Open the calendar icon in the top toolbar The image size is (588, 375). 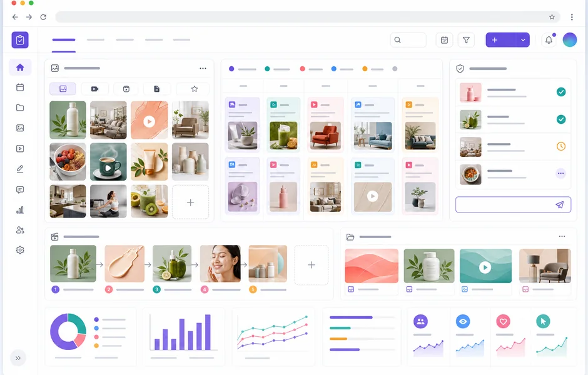coord(444,40)
